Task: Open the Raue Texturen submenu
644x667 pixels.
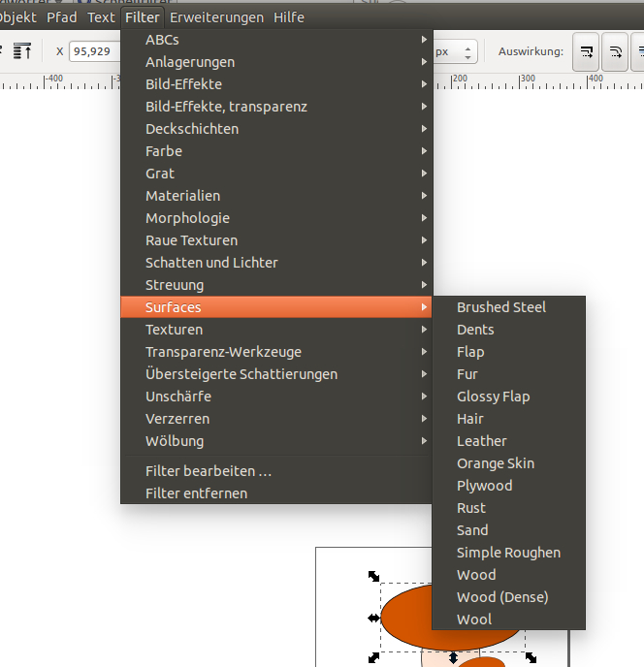Action: (x=276, y=240)
